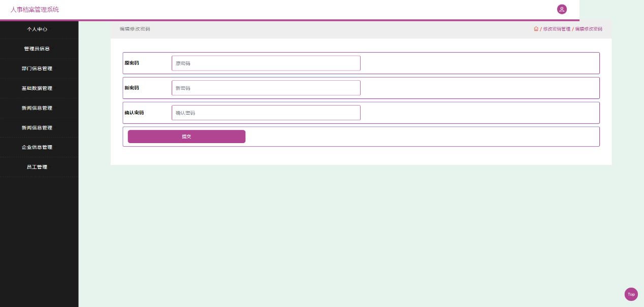The width and height of the screenshot is (644, 307).
Task: Submit the form with 提交 button
Action: pyautogui.click(x=186, y=137)
